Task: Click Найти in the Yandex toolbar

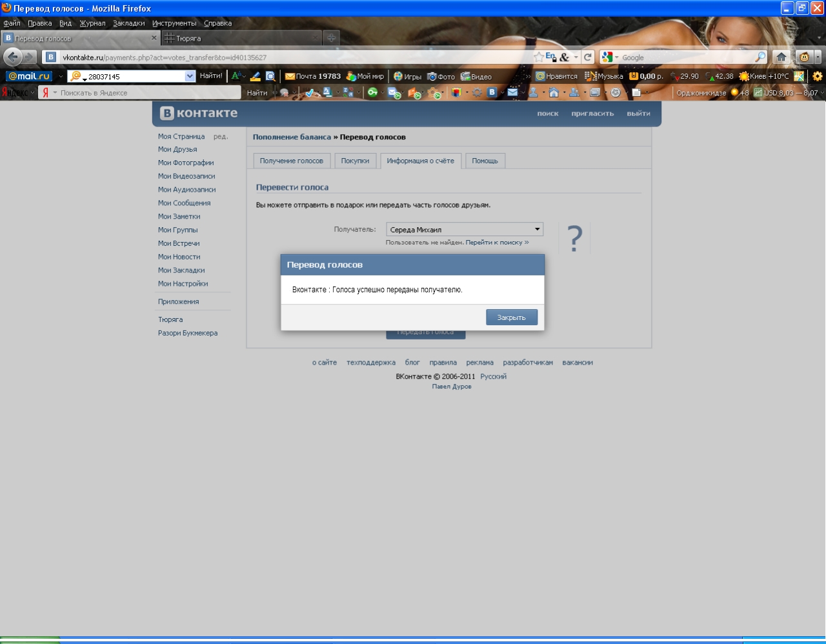Action: click(257, 92)
